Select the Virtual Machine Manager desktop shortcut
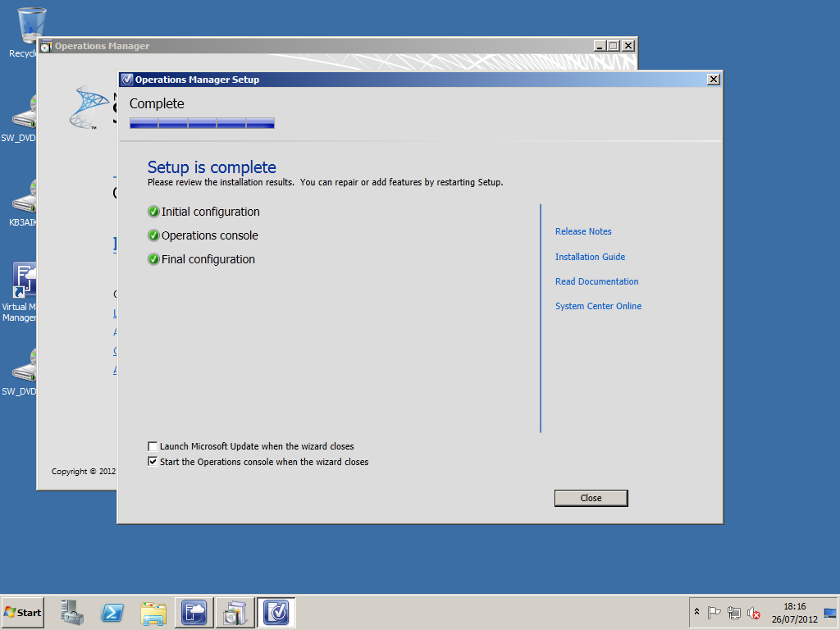The height and width of the screenshot is (630, 840). pos(21,292)
